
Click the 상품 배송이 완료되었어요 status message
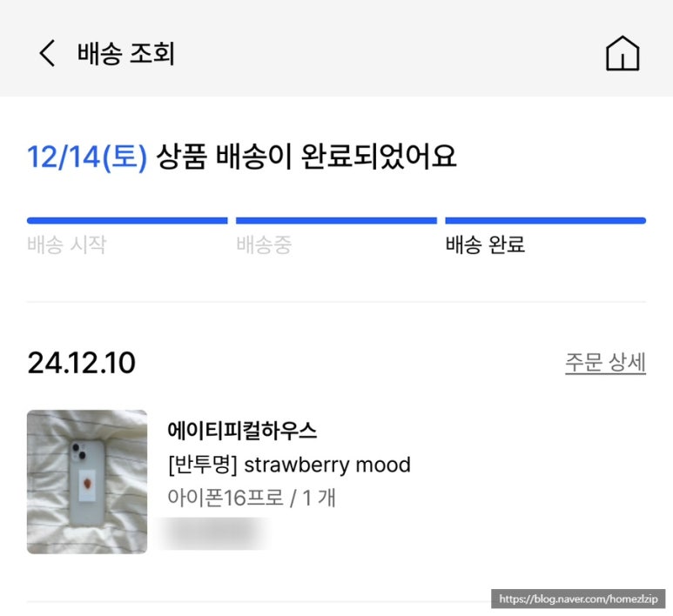pos(306,157)
